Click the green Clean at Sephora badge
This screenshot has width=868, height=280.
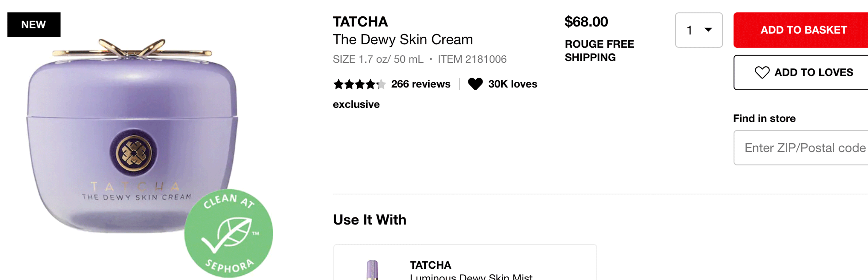click(x=228, y=233)
